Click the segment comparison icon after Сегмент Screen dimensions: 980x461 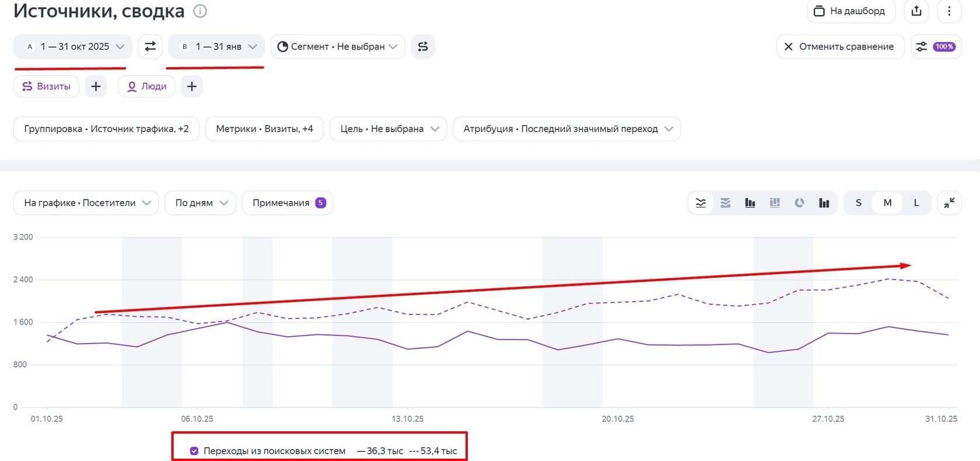pos(423,47)
